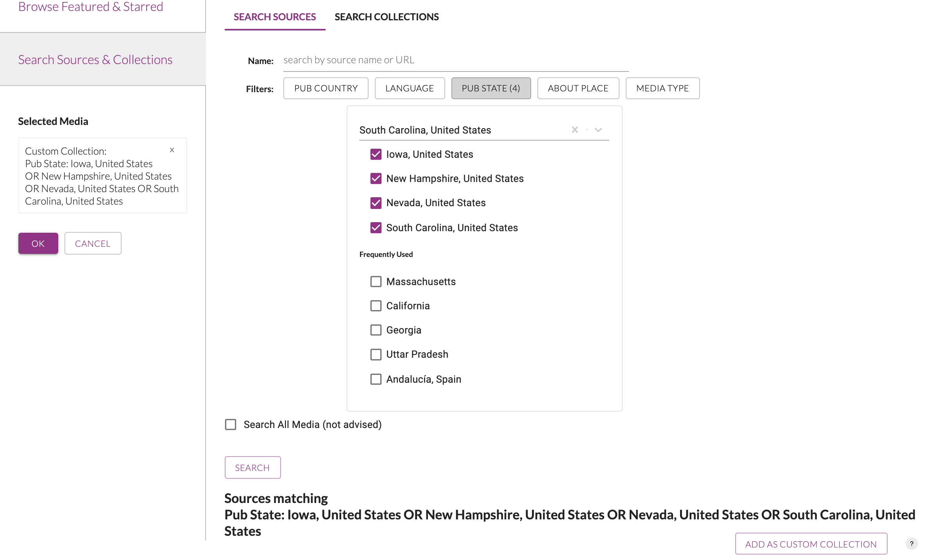Open the Language filter
This screenshot has width=938, height=560.
409,88
